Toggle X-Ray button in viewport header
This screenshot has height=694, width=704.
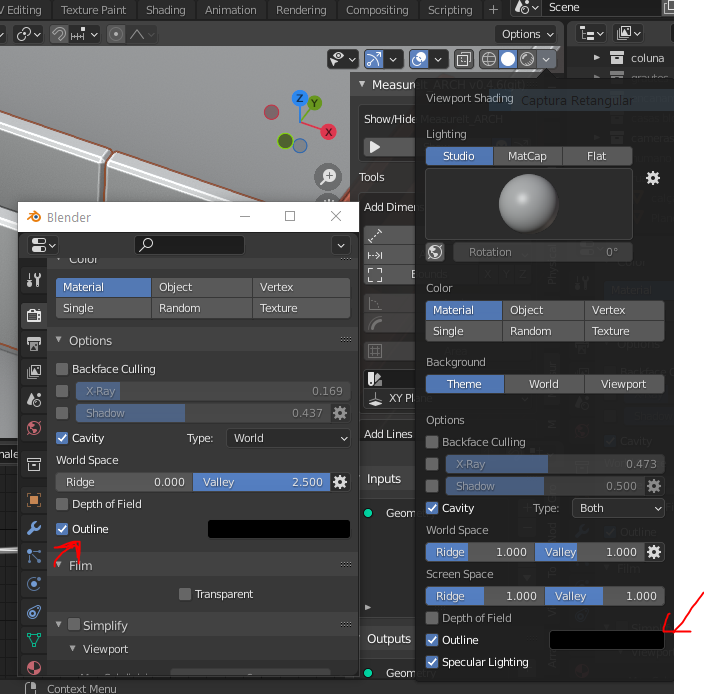tap(463, 59)
